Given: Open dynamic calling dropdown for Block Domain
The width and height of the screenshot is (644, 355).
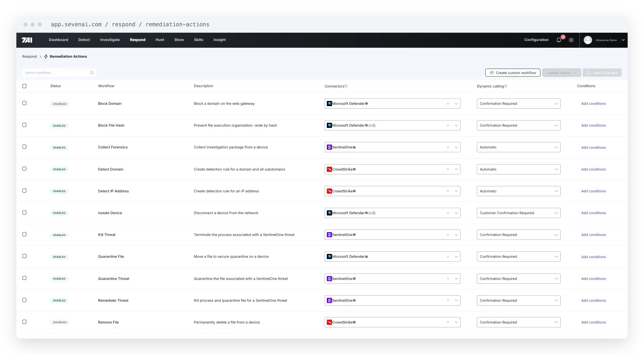Looking at the screenshot, I should point(519,104).
